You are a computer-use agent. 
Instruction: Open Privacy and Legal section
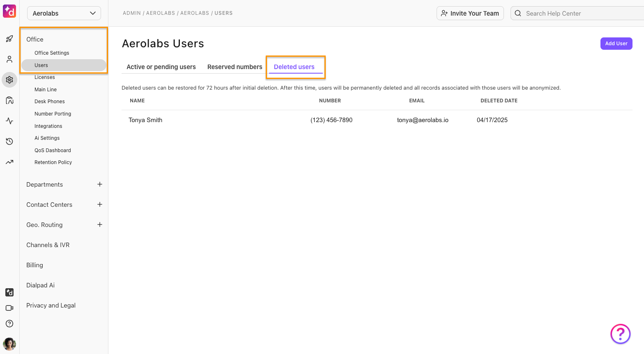pos(51,305)
